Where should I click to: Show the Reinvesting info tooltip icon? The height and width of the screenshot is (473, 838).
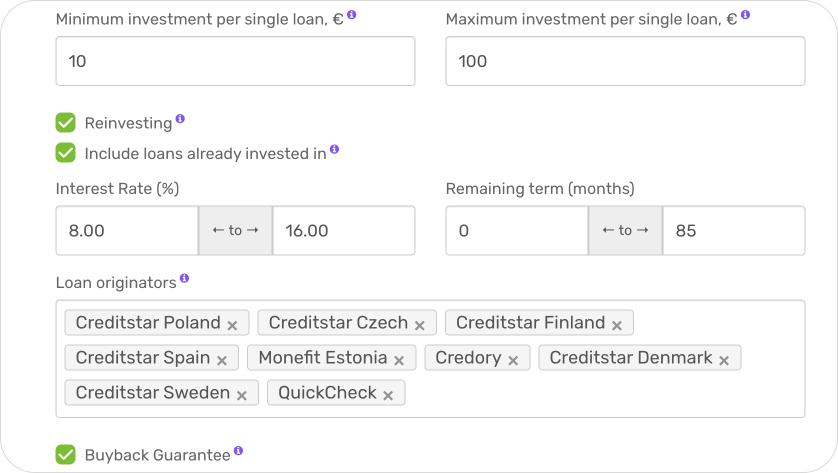180,119
